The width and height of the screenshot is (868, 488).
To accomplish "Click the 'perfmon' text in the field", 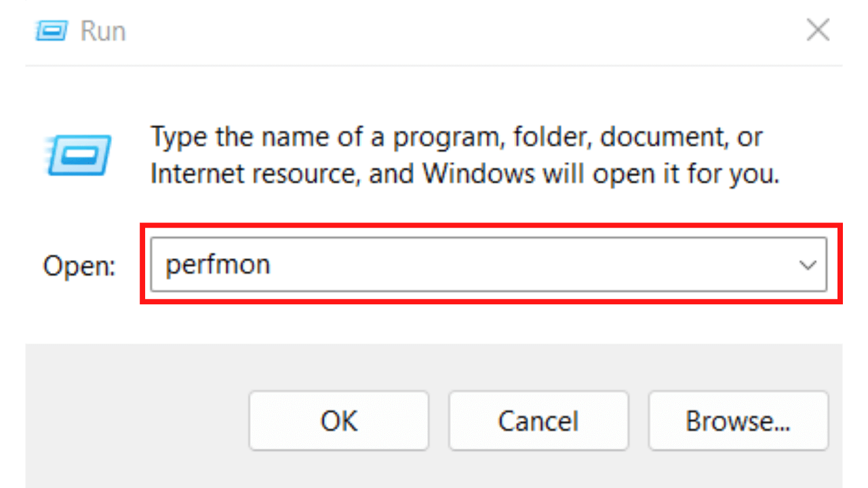I will (218, 264).
